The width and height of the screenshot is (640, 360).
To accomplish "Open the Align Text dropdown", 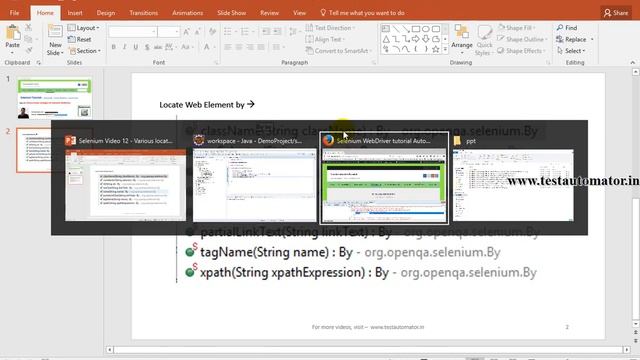I will [x=325, y=39].
